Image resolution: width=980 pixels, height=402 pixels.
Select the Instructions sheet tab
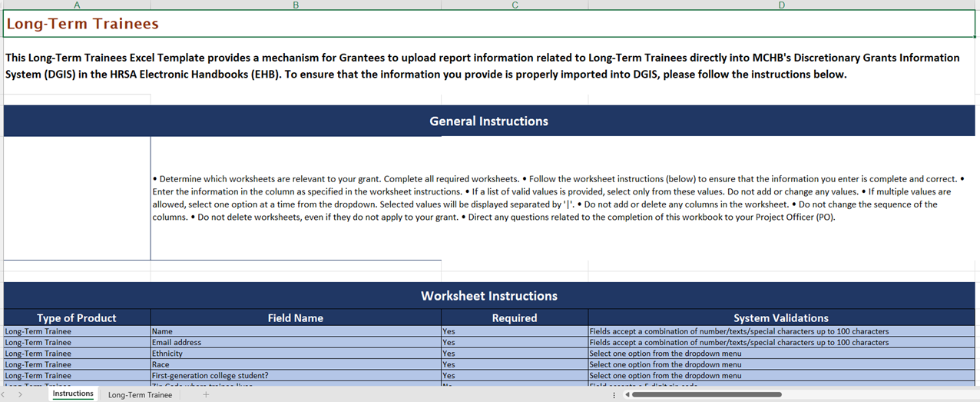(x=73, y=394)
